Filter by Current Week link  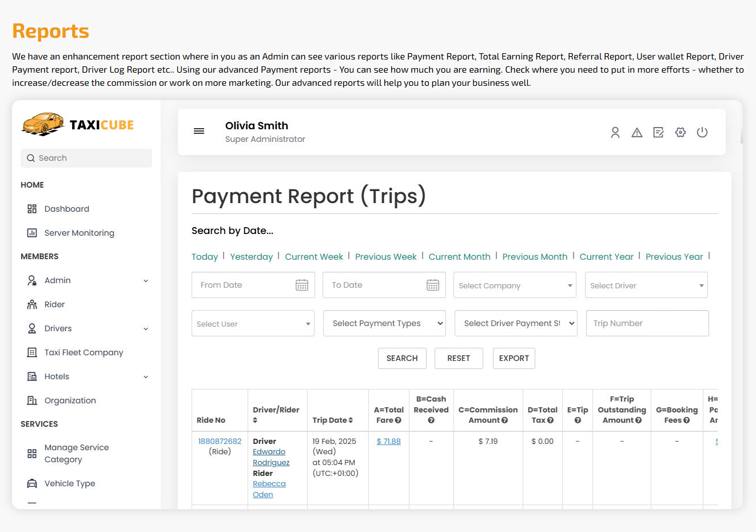[314, 257]
